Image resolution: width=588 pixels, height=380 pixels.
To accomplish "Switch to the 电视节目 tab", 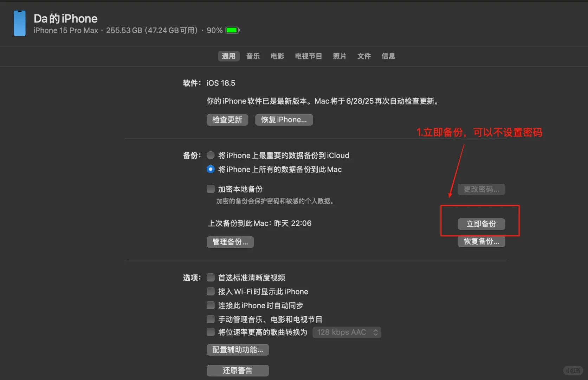I will click(308, 56).
